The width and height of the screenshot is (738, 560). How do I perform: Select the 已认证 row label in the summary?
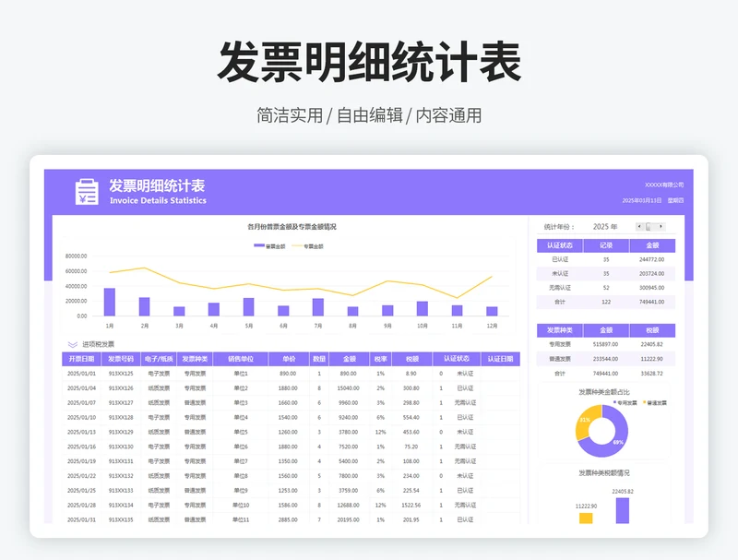tap(560, 259)
